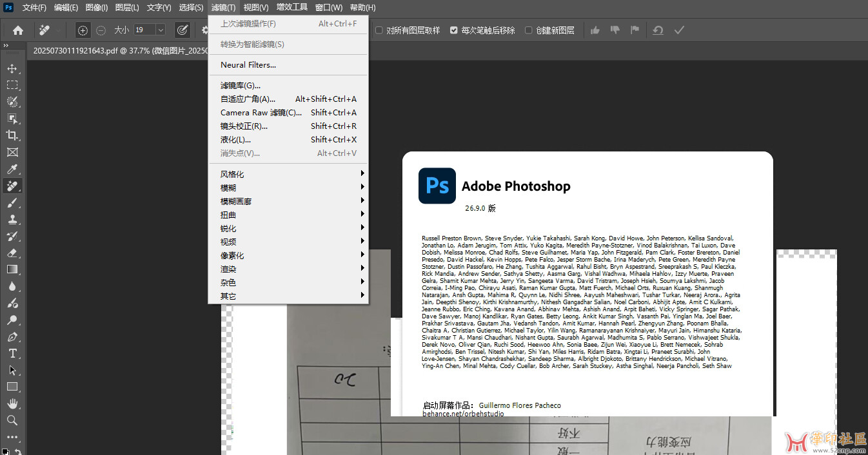Expand the 渲染 submenu
This screenshot has width=868, height=455.
288,269
